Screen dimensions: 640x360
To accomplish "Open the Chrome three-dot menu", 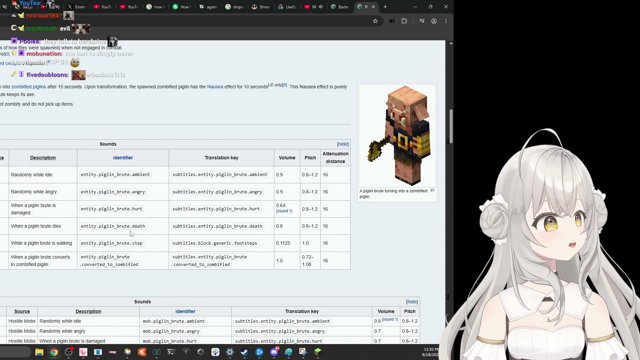I will pos(446,21).
